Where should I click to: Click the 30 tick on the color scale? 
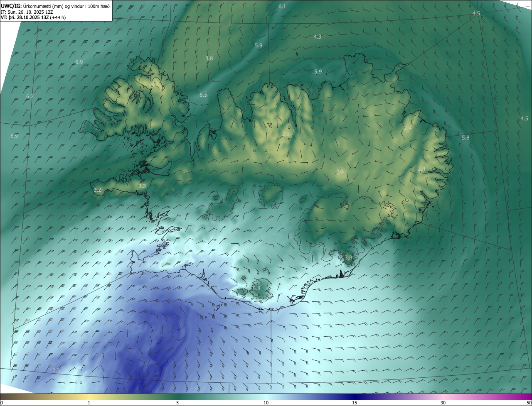tap(443, 403)
